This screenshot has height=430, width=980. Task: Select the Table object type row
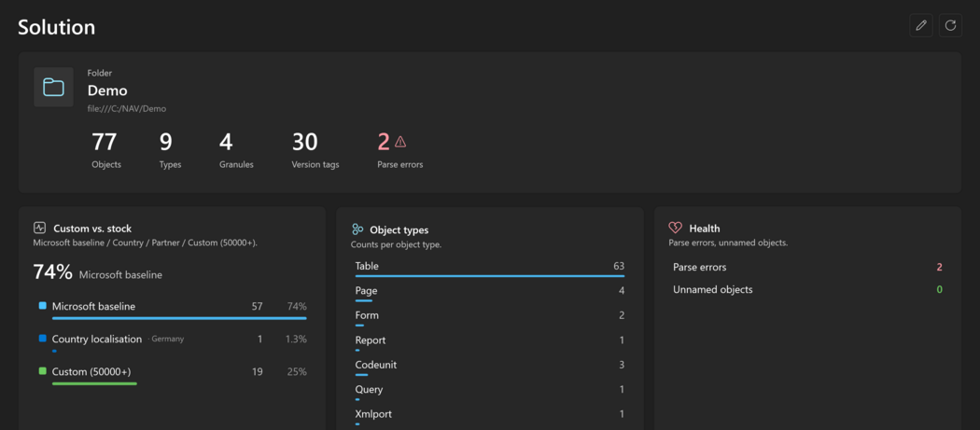point(490,268)
